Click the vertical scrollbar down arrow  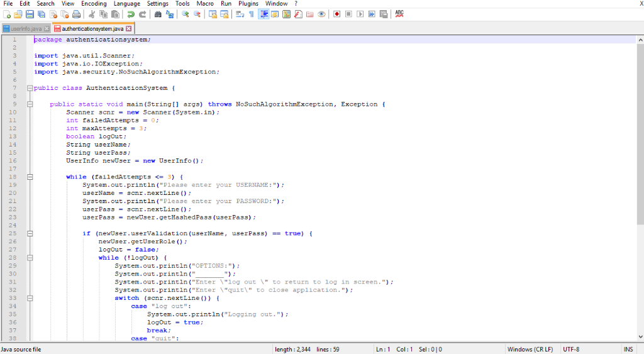[640, 337]
